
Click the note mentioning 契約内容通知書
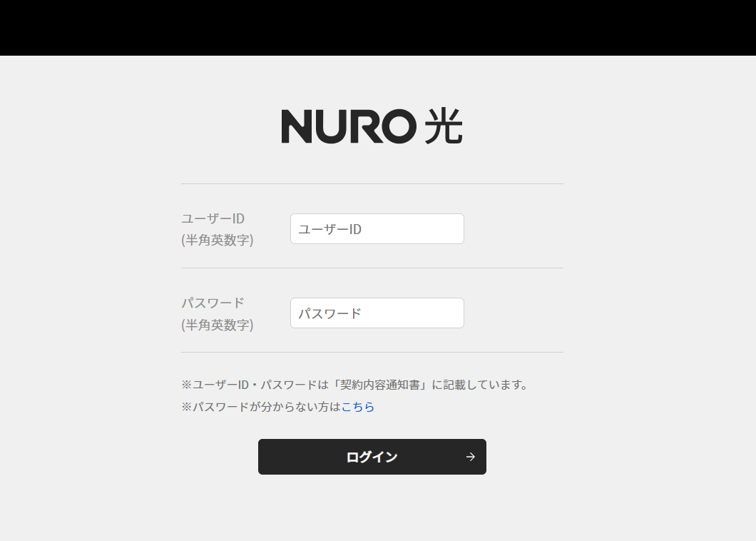(355, 385)
